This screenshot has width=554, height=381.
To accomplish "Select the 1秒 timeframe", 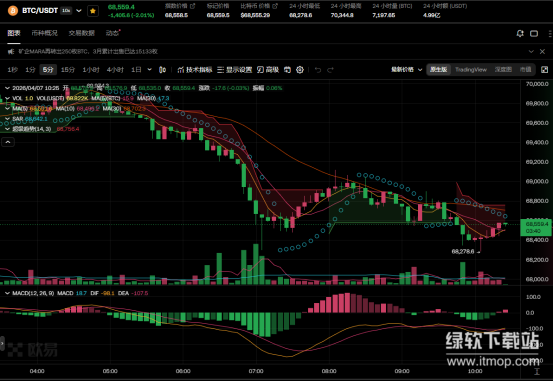I will point(12,70).
